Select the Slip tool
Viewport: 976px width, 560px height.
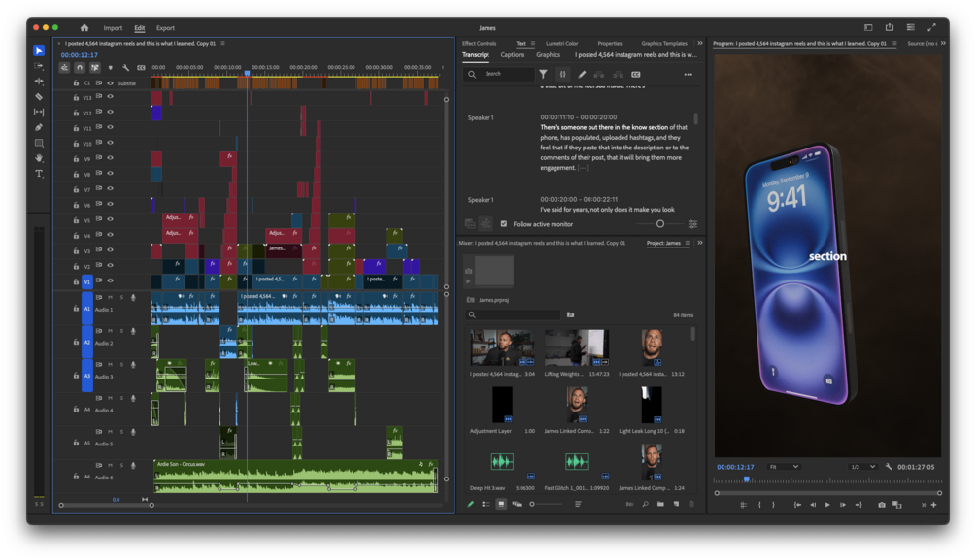[39, 112]
